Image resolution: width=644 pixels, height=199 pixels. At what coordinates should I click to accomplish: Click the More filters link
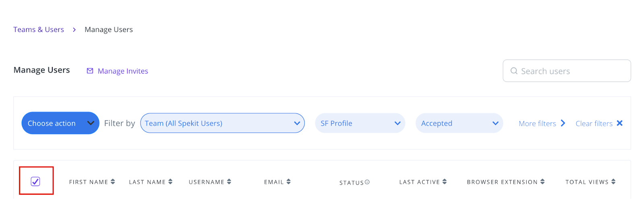[537, 123]
